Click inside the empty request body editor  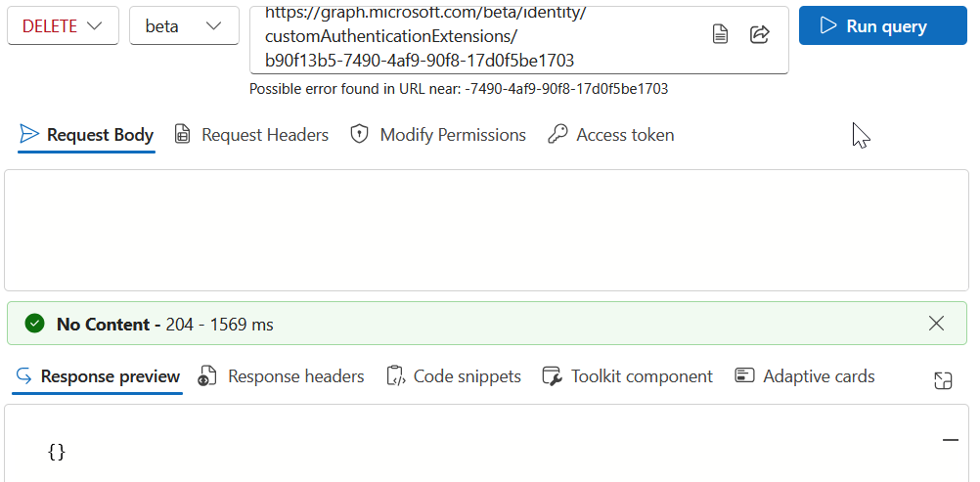point(486,230)
